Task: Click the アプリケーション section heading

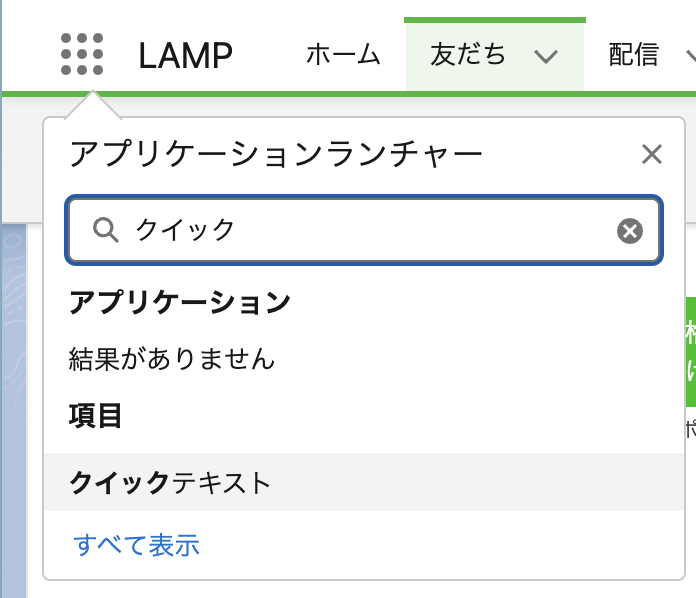Action: click(180, 303)
